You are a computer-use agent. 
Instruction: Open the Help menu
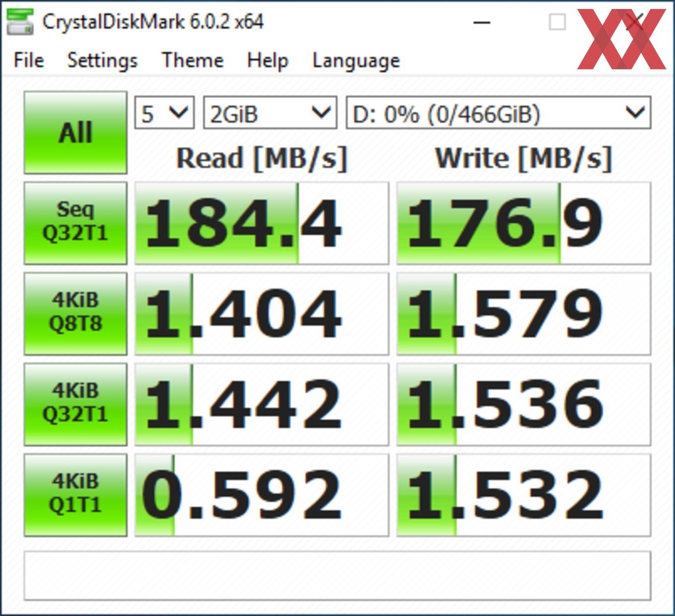[268, 61]
